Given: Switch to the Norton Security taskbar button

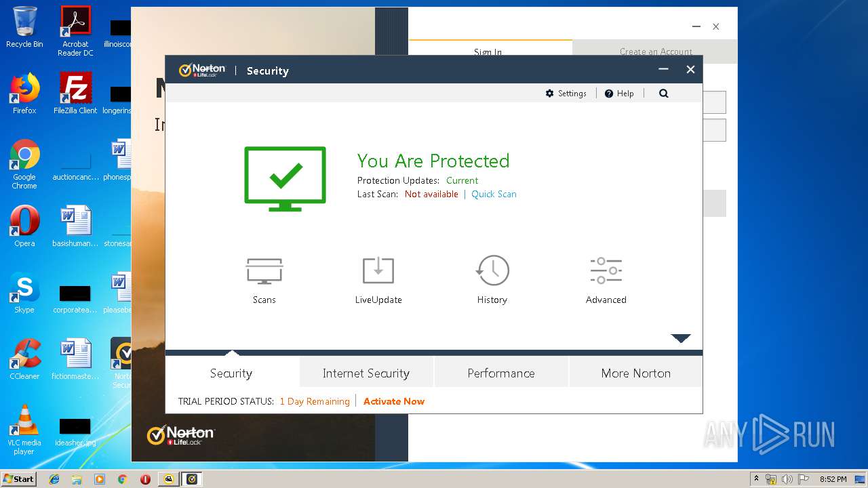Looking at the screenshot, I should pos(192,479).
